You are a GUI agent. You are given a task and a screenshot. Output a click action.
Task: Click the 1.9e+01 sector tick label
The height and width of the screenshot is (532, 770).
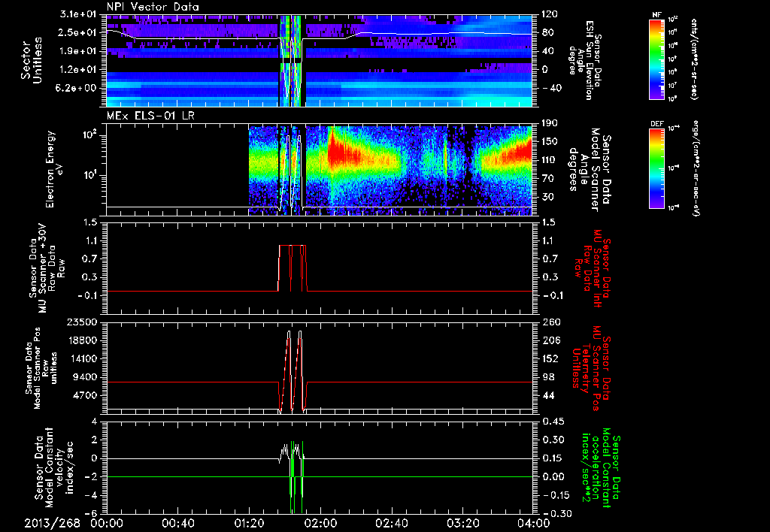coord(77,51)
